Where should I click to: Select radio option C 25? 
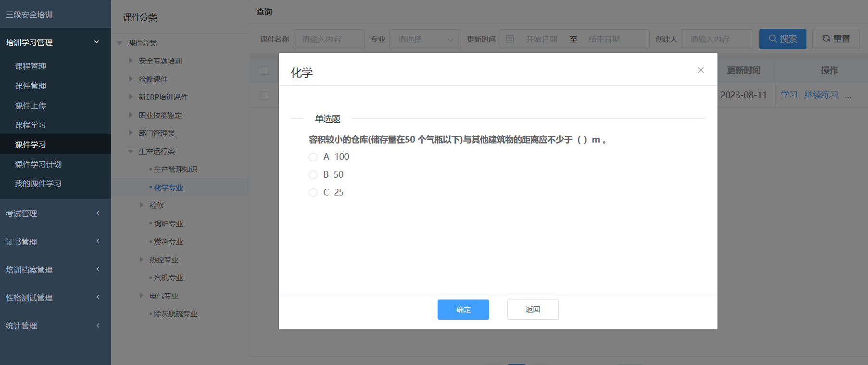pos(313,193)
